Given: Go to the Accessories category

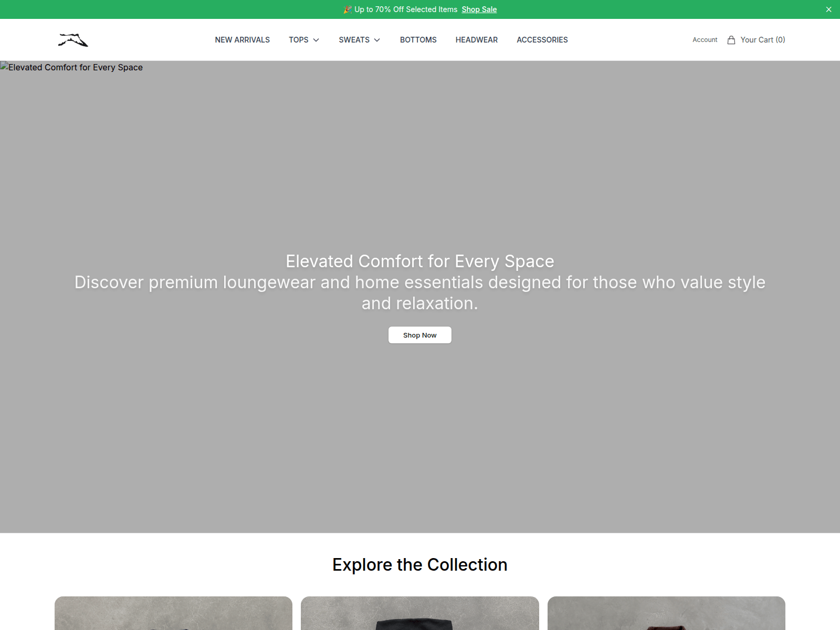Looking at the screenshot, I should pyautogui.click(x=542, y=40).
